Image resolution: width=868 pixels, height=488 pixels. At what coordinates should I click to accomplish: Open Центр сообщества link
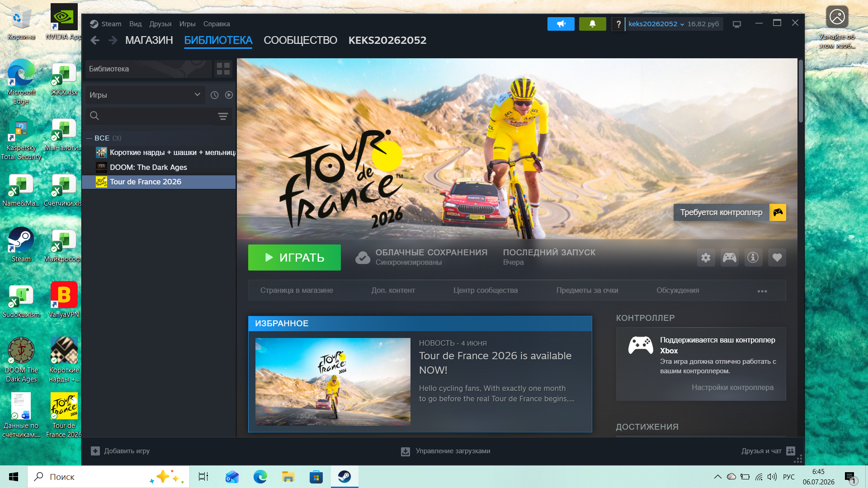click(486, 291)
